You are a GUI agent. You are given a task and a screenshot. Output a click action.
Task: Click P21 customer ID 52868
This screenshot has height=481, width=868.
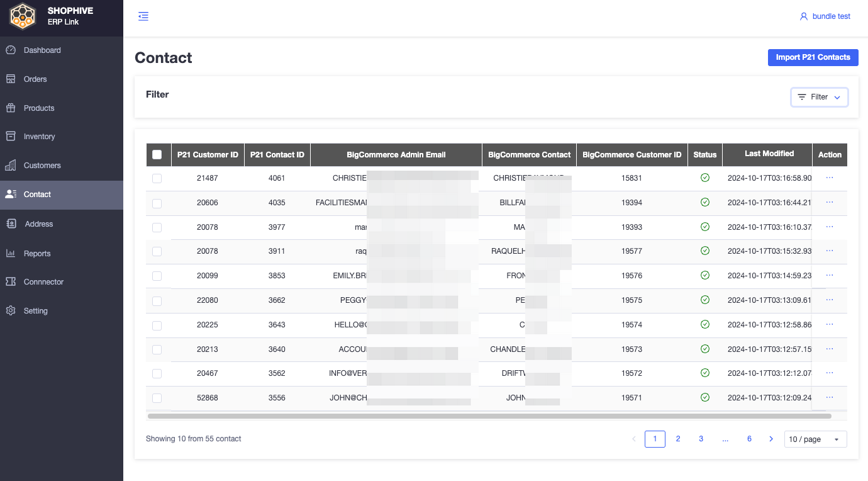coord(208,398)
